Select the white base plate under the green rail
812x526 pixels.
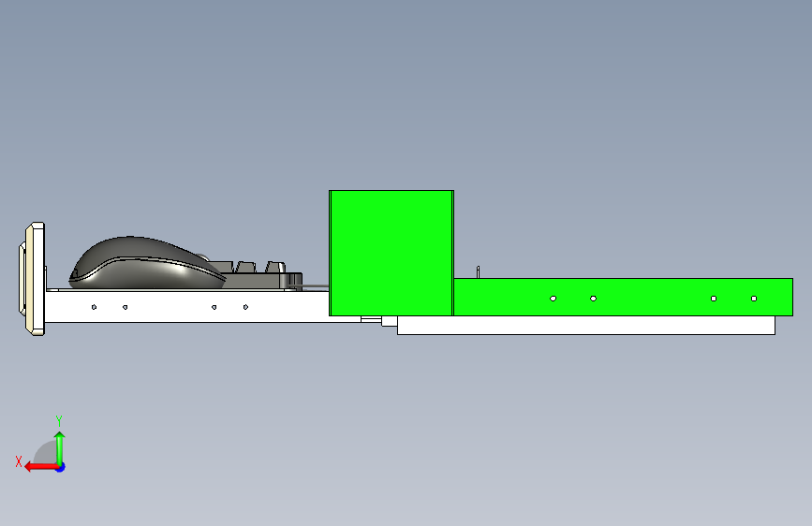click(585, 325)
